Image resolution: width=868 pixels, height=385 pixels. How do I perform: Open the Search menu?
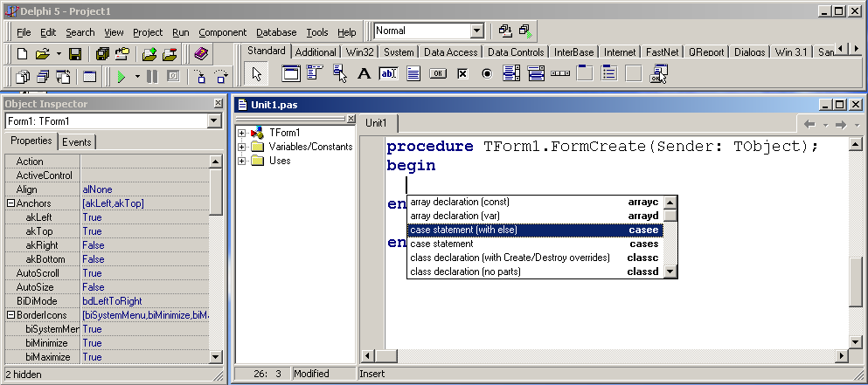click(80, 32)
